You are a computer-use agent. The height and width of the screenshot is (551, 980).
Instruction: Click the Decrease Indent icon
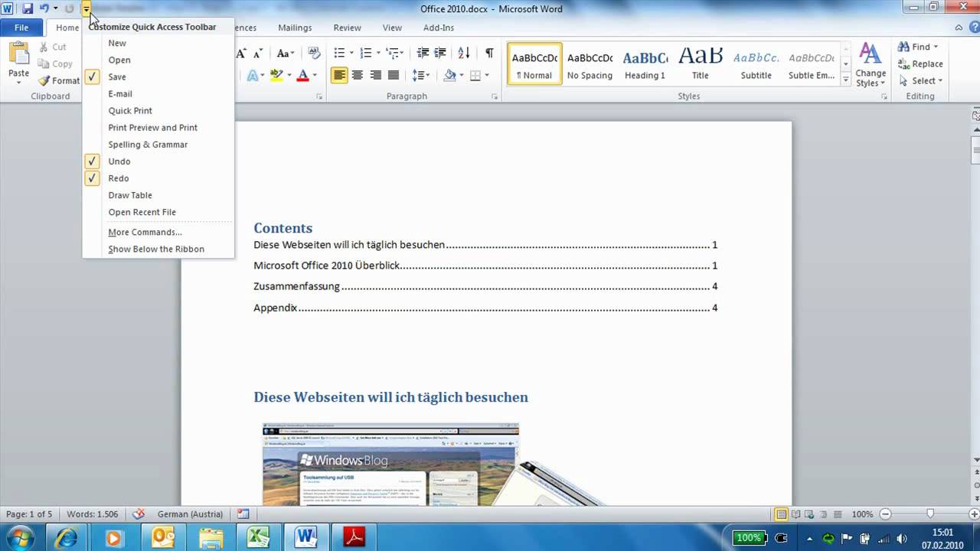click(423, 54)
